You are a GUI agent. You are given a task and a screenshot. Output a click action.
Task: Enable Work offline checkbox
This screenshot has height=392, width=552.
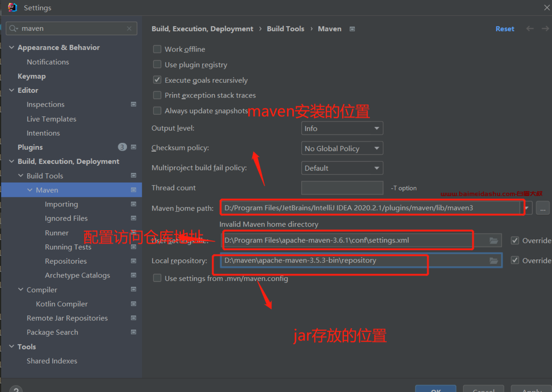click(x=157, y=49)
